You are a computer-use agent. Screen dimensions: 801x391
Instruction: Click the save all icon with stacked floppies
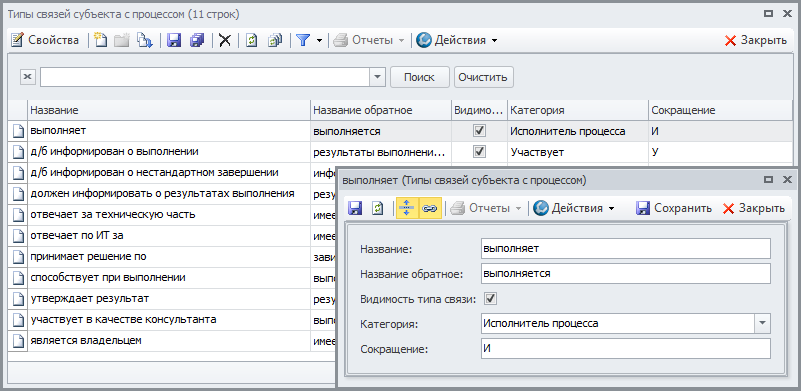pos(197,40)
